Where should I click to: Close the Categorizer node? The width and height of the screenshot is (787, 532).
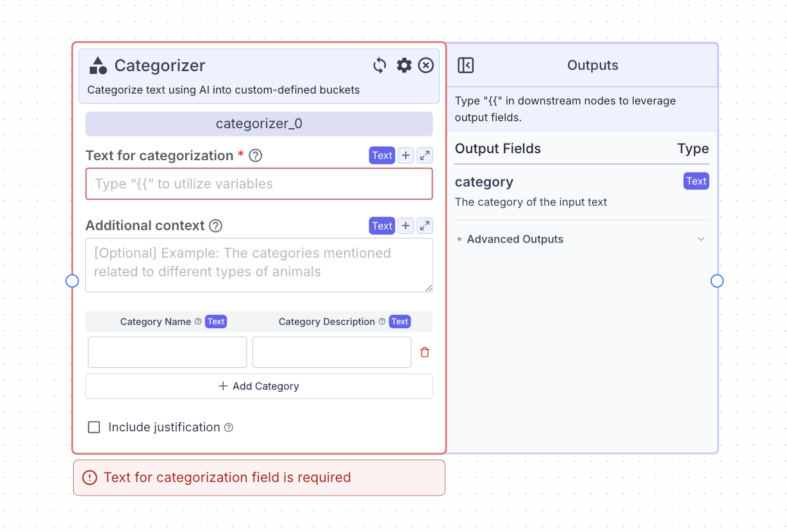[x=426, y=65]
